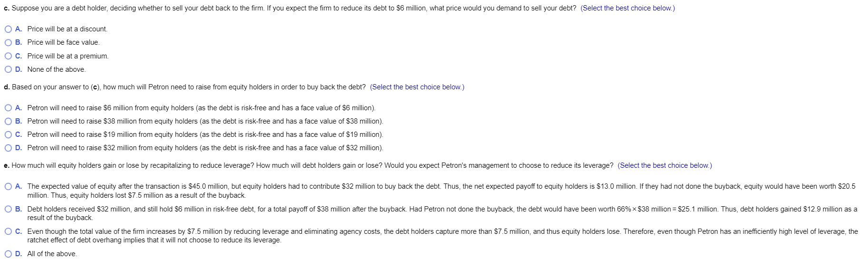This screenshot has width=868, height=269.
Task: Click answer text 'Price will be at a discount.'
Action: [x=68, y=29]
